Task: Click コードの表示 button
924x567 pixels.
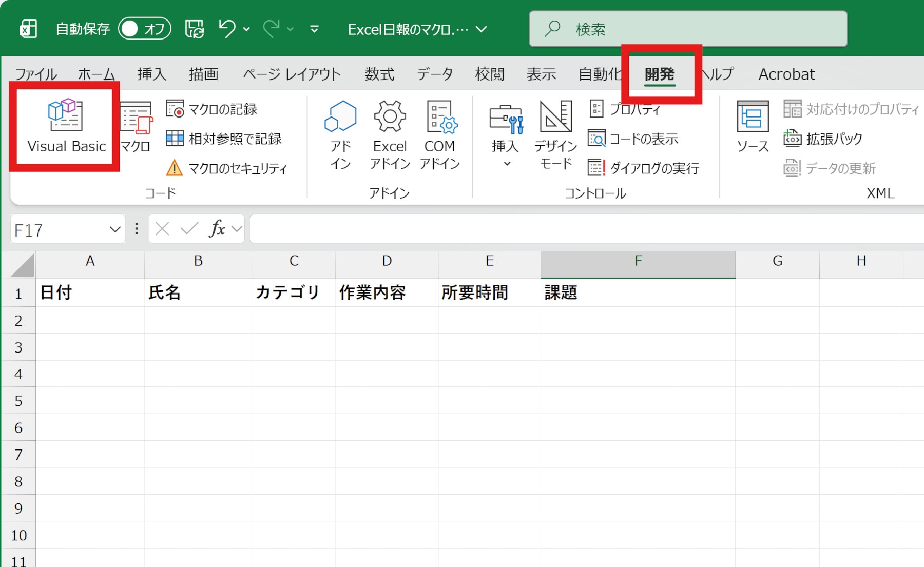Action: click(633, 139)
